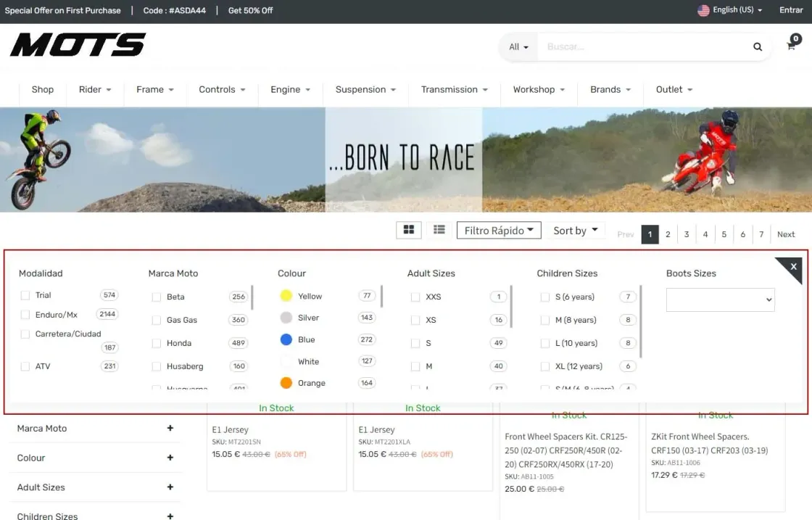Enable the Honda brand checkbox

157,343
